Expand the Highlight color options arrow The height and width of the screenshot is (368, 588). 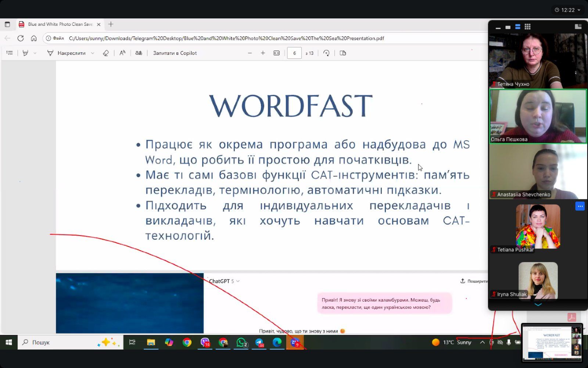35,53
